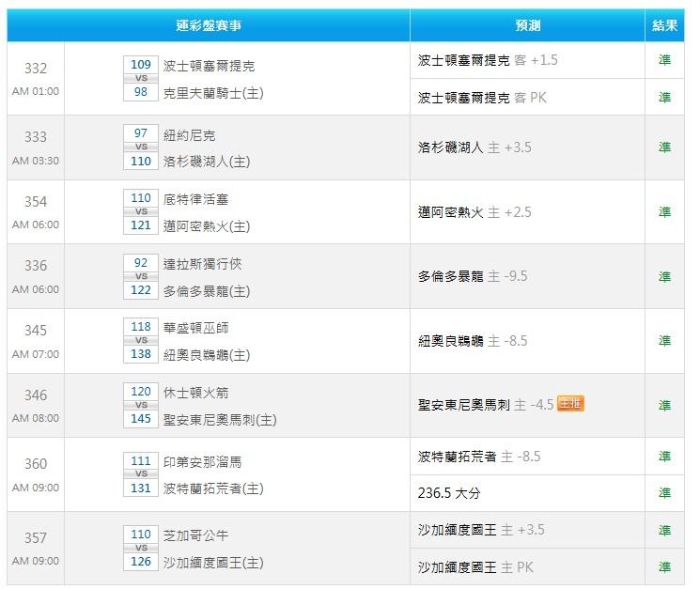The height and width of the screenshot is (589, 700).
Task: Click score 138 for 紐奧良鵜鶘
Action: pyautogui.click(x=141, y=354)
